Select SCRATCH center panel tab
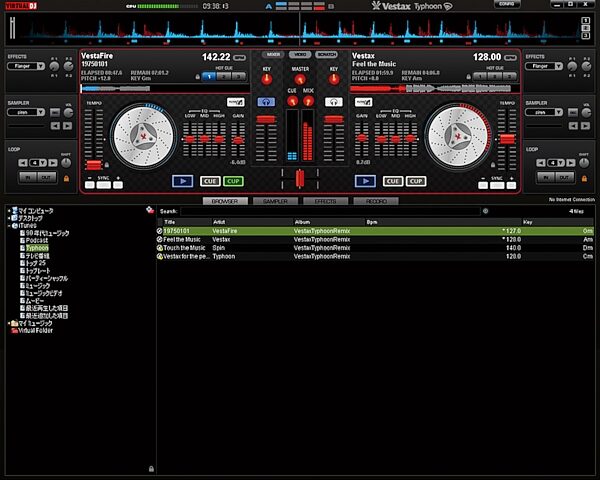The height and width of the screenshot is (480, 600). pos(327,55)
